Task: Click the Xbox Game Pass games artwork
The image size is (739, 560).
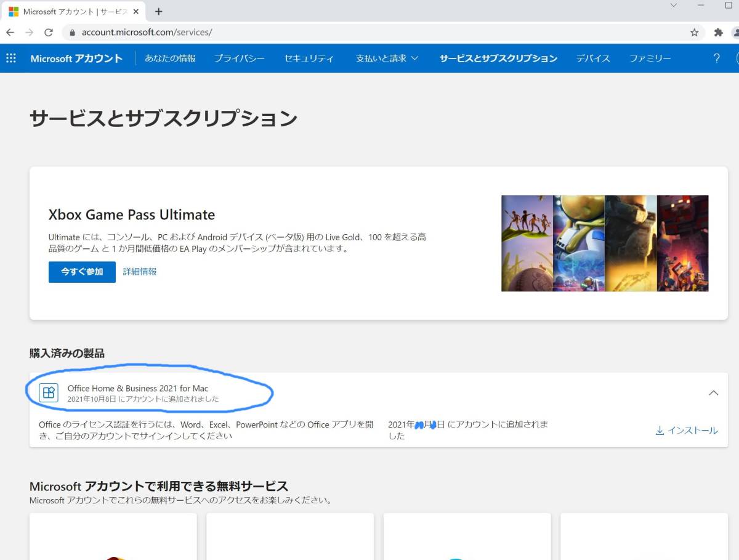Action: pos(604,243)
